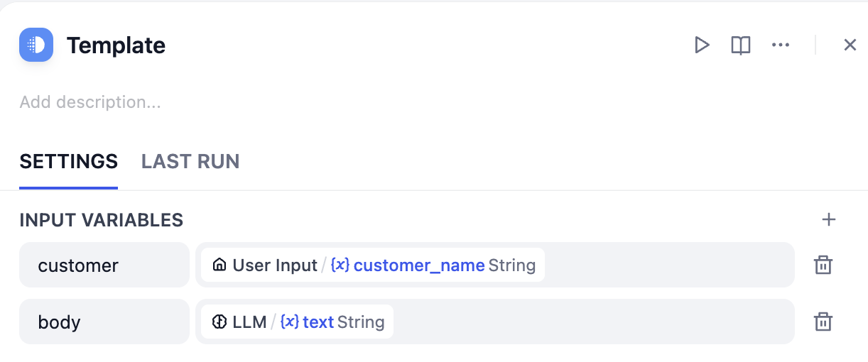Screen dimensions: 868x362
Task: Close the Template panel
Action: [x=850, y=45]
